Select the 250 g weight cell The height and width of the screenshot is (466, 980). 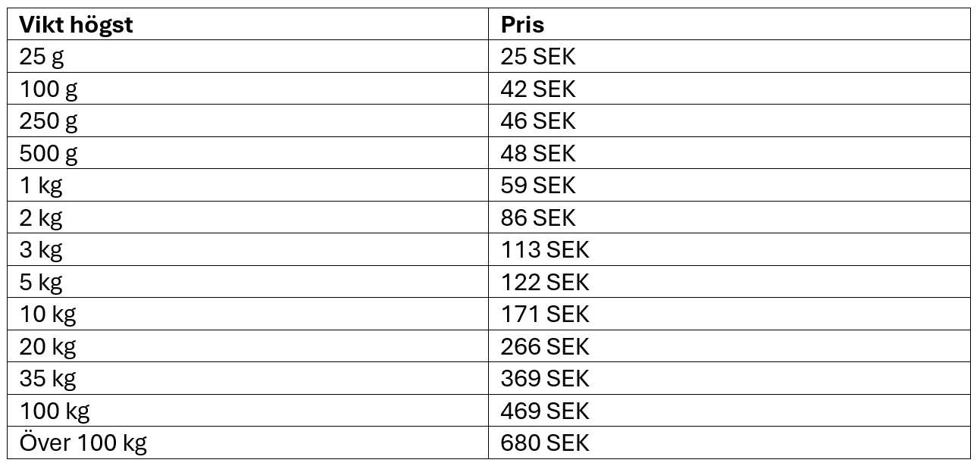49,121
